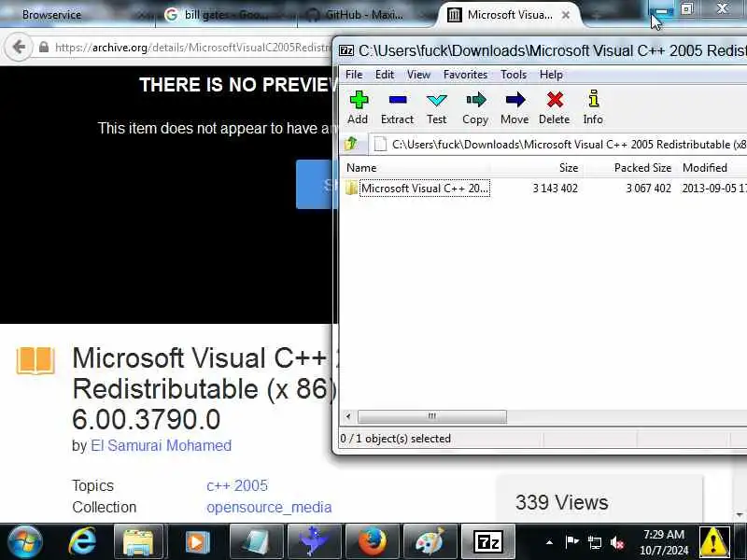Viewport: 747px width, 560px height.
Task: Click the Action Center flag tray icon
Action: [x=571, y=542]
